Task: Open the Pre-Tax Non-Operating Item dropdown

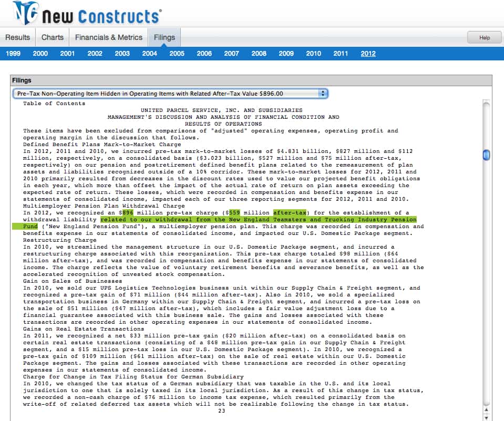Action: pos(170,94)
